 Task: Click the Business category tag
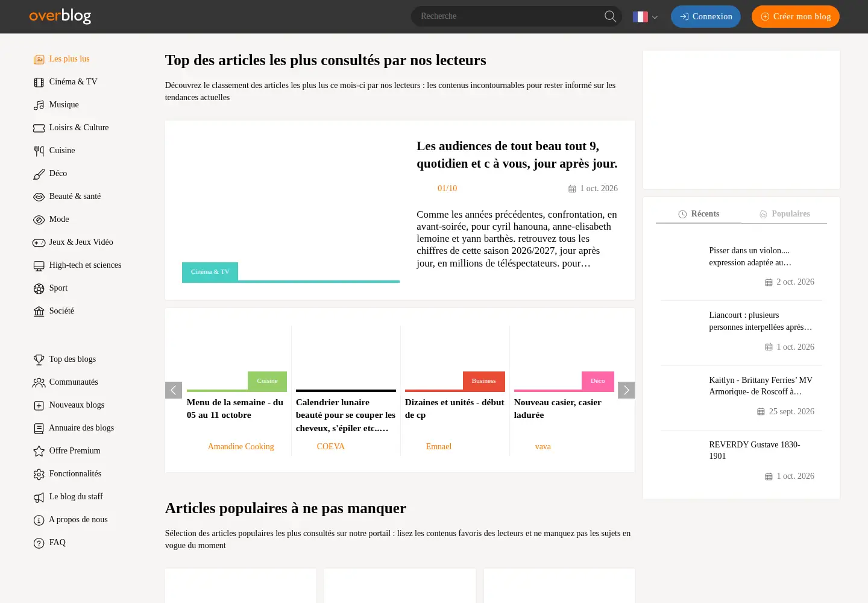483,381
